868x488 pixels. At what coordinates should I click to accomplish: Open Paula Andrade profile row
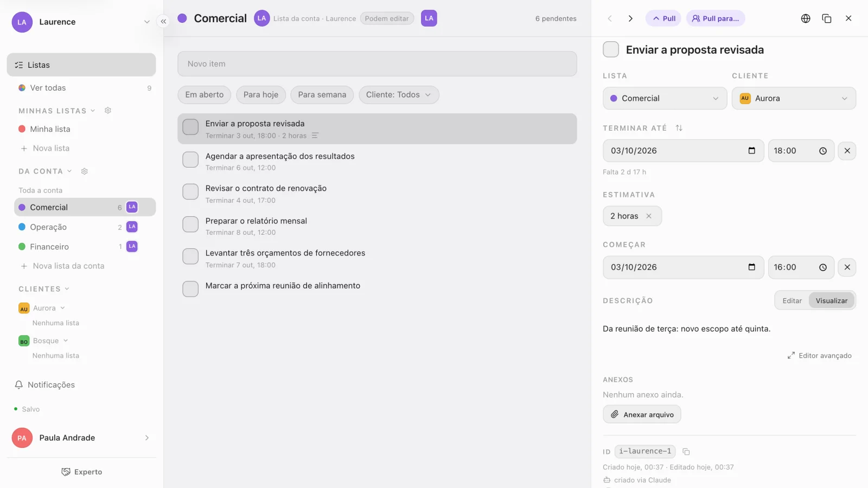click(81, 438)
